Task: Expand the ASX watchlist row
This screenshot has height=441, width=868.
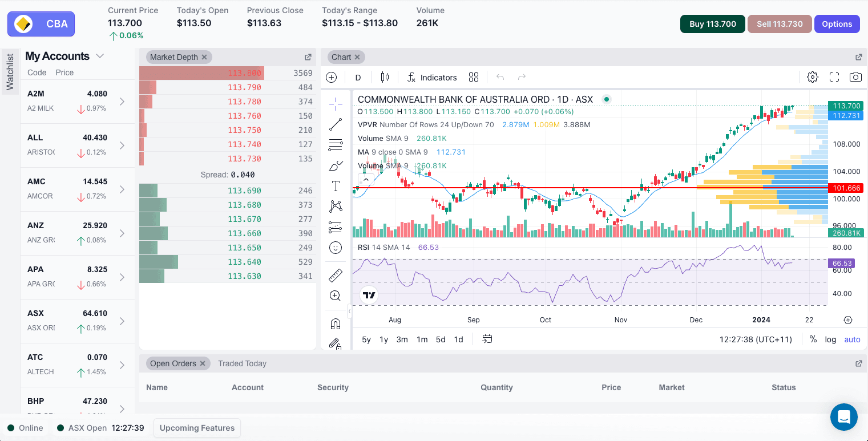Action: (x=122, y=321)
